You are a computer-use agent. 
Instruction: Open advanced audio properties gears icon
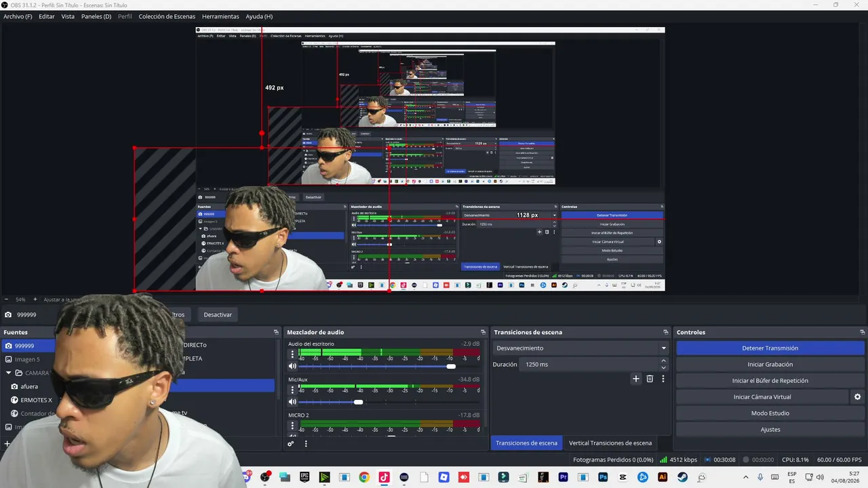pos(291,444)
